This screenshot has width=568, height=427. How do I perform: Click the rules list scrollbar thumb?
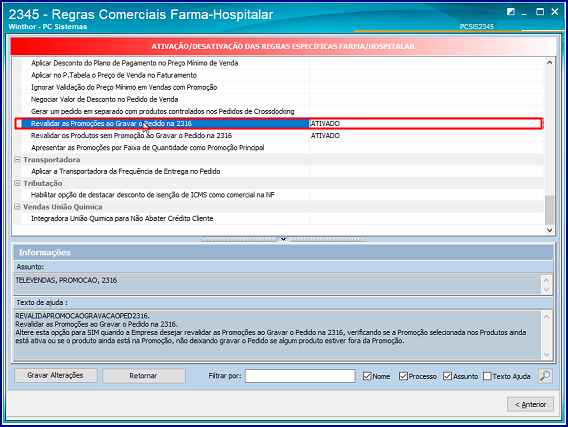tap(550, 210)
